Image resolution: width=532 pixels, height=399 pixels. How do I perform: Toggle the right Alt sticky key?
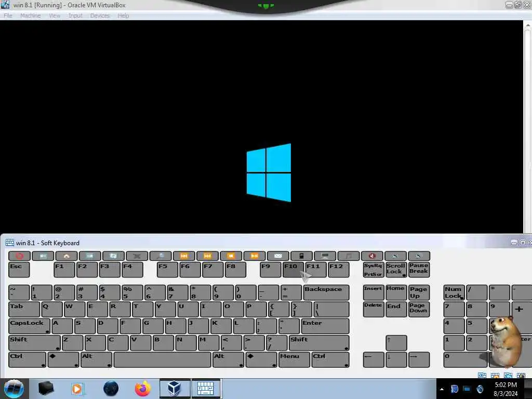[x=228, y=360]
